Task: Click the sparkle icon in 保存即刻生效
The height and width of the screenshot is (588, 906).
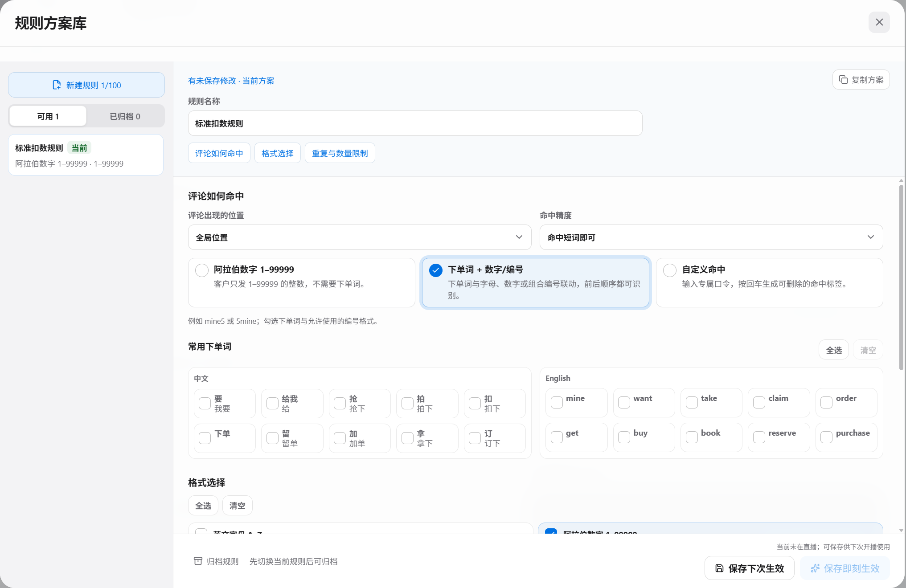Action: [815, 568]
